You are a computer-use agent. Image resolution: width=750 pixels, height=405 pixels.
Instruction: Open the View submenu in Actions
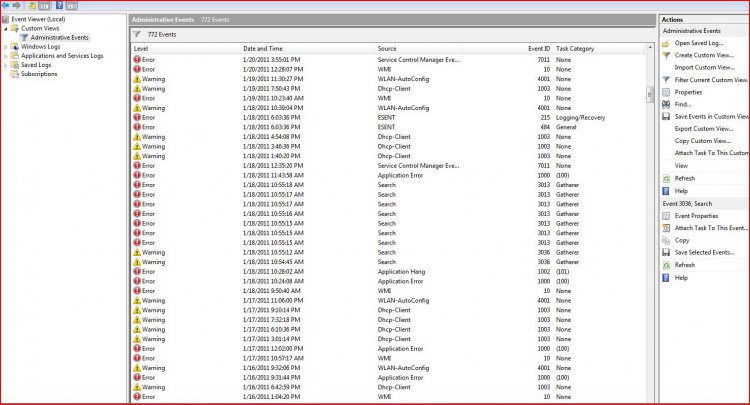[681, 166]
